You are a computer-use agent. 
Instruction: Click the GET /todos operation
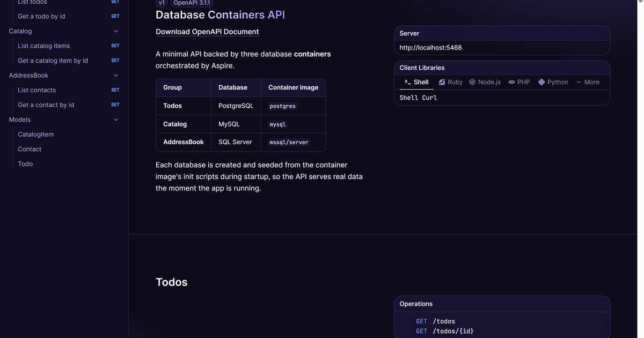435,321
